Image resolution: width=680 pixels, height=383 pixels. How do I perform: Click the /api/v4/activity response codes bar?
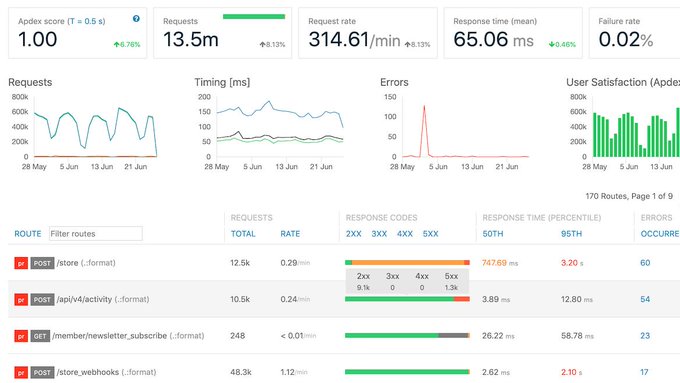point(407,299)
